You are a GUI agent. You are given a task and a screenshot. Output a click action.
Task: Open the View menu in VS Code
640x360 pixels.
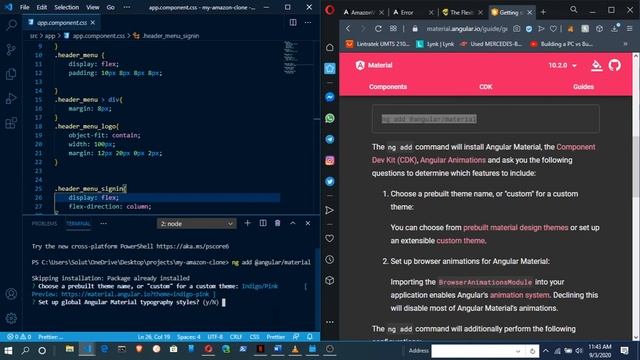[93, 7]
